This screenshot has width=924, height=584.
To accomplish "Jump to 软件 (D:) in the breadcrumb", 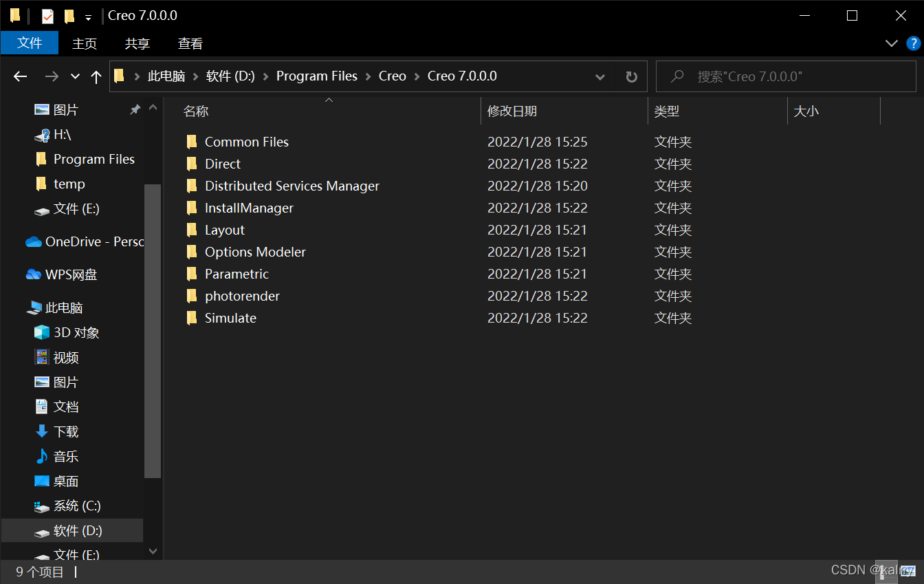I will coord(230,76).
